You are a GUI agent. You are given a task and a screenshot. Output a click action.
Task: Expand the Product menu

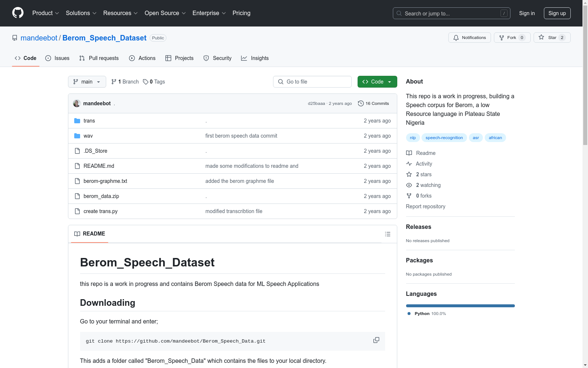(x=46, y=13)
